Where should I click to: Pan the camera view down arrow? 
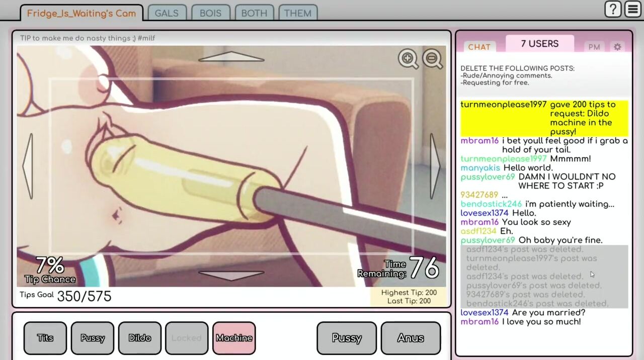pos(231,276)
